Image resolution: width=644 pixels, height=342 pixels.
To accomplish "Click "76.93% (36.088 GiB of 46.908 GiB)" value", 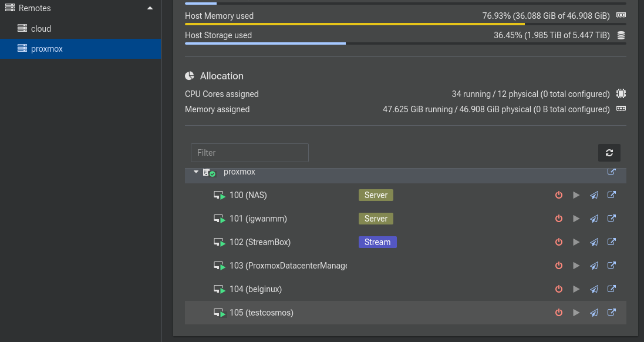I will (546, 16).
